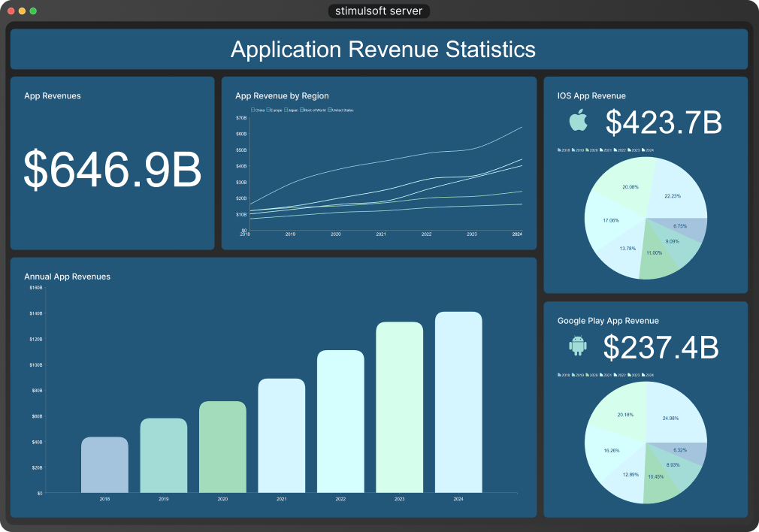Click the United States legend marker
759x532 pixels.
pyautogui.click(x=330, y=110)
